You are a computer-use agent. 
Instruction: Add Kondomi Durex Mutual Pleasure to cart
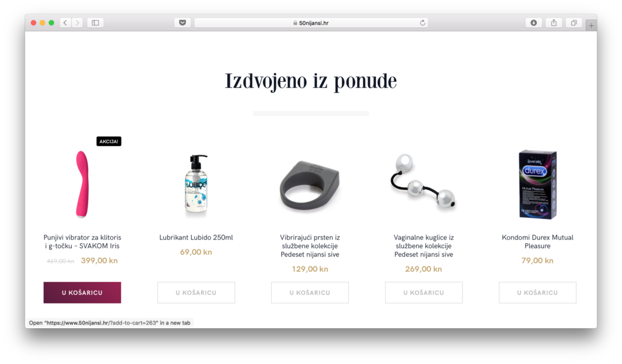click(x=538, y=292)
